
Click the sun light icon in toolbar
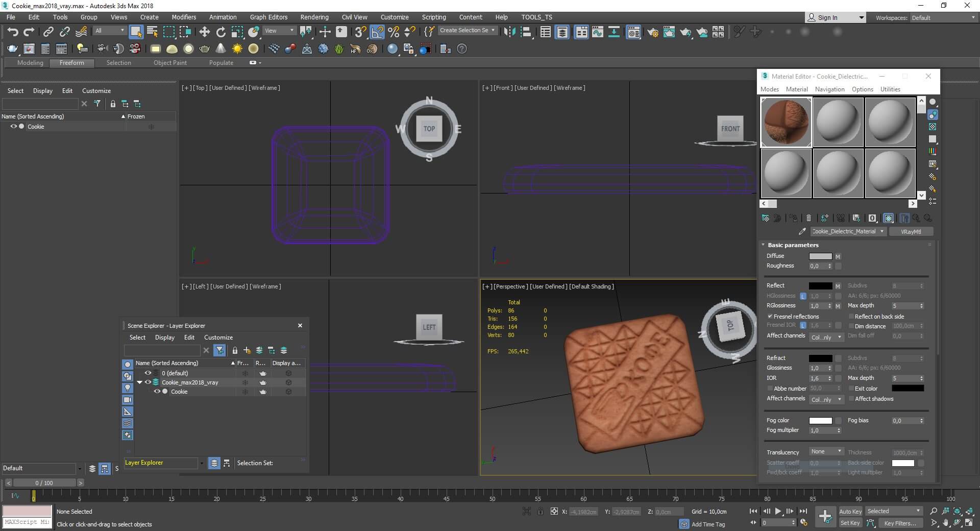pos(237,49)
